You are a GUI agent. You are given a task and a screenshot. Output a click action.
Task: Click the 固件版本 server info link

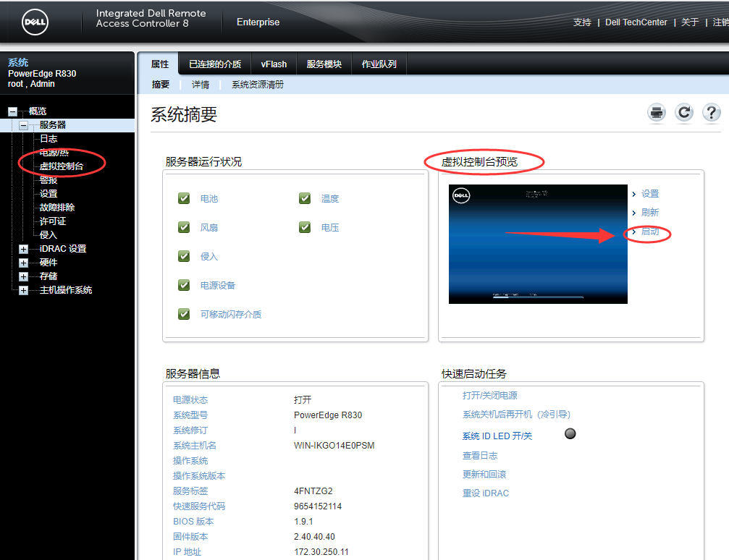coord(190,536)
